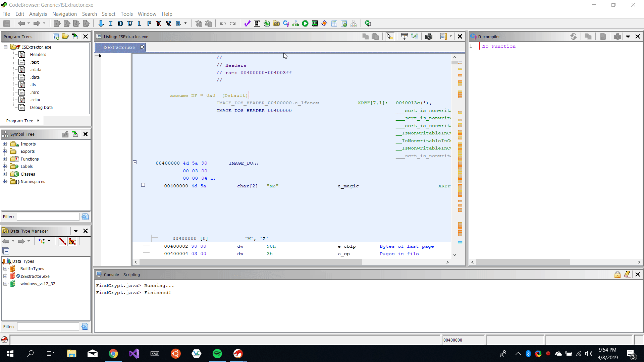Screen dimensions: 644x362
Task: Click the Listing snapshot camera icon
Action: point(429,37)
